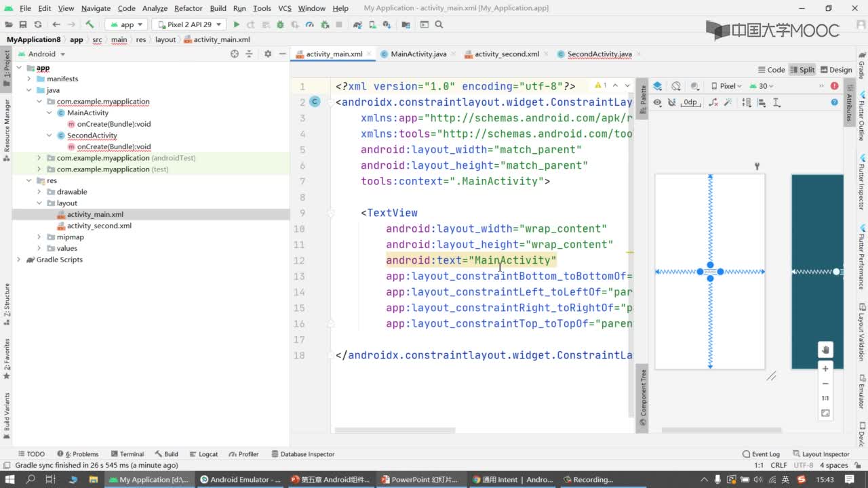Open the Database Inspector tool window

pyautogui.click(x=302, y=454)
